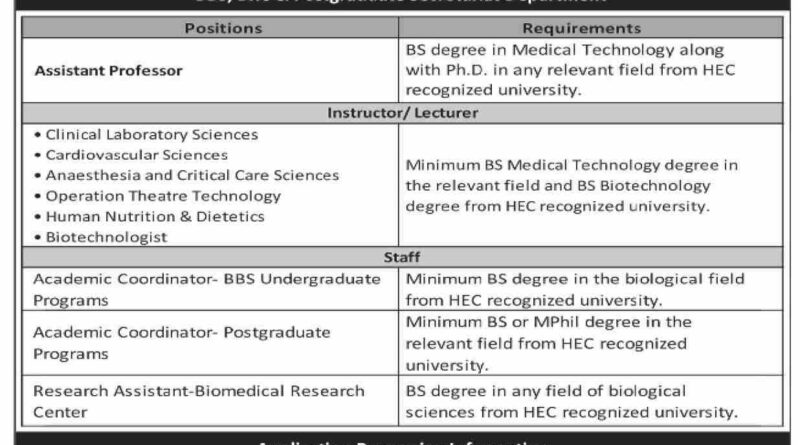
Task: Select the Operation Theatre Technology bullet
Action: pyautogui.click(x=164, y=196)
